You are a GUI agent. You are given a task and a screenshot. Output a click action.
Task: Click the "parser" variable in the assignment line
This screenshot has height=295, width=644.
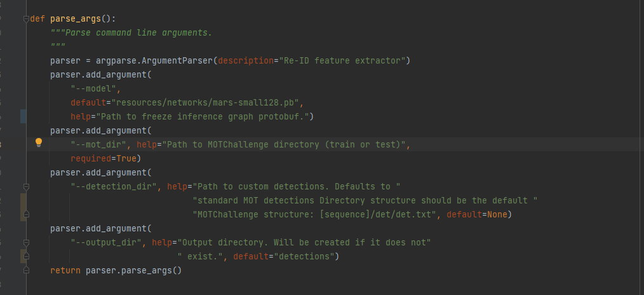(65, 61)
